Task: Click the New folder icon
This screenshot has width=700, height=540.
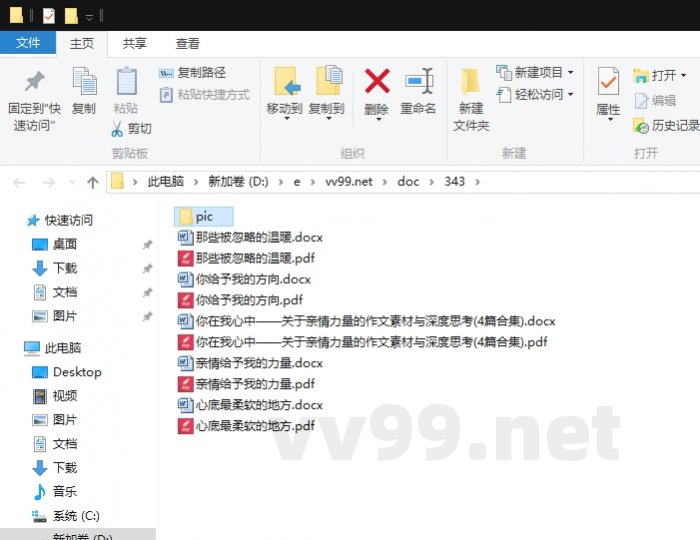Action: coord(470,81)
